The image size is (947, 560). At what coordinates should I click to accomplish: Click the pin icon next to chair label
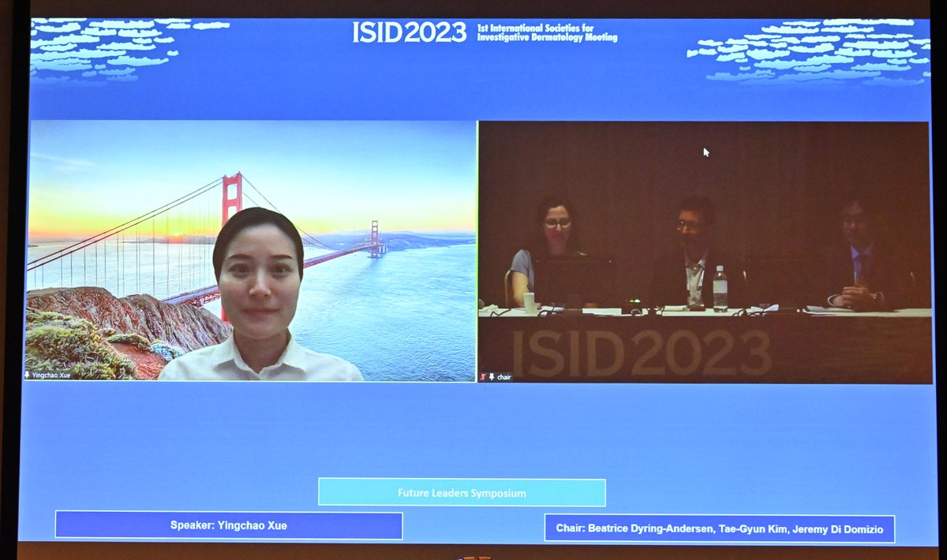pyautogui.click(x=492, y=377)
